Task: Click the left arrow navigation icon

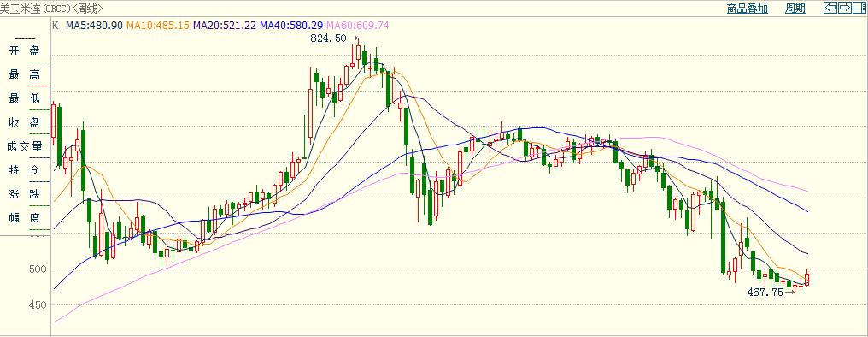Action: [830, 8]
